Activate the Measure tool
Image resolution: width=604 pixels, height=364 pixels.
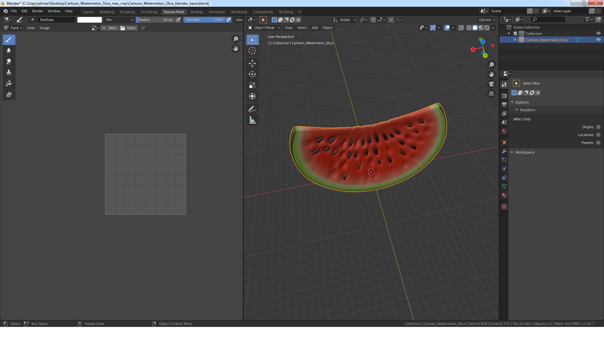pos(252,120)
